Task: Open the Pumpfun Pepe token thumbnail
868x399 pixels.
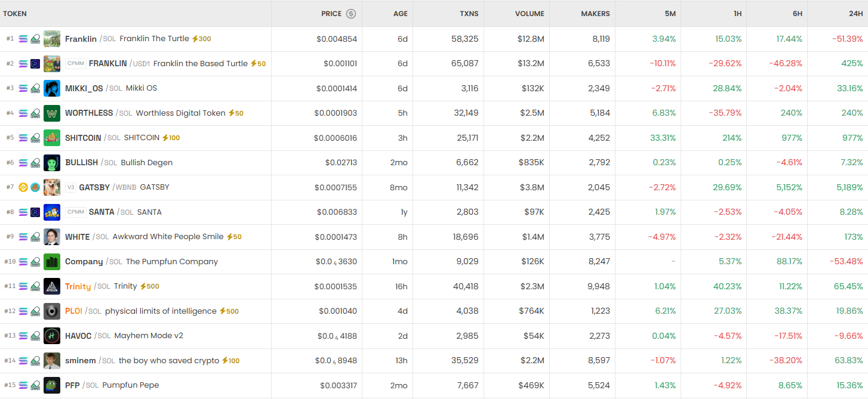Action: point(52,385)
